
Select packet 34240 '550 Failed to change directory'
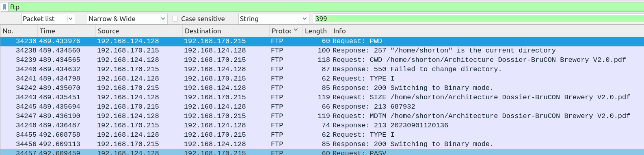[322, 69]
